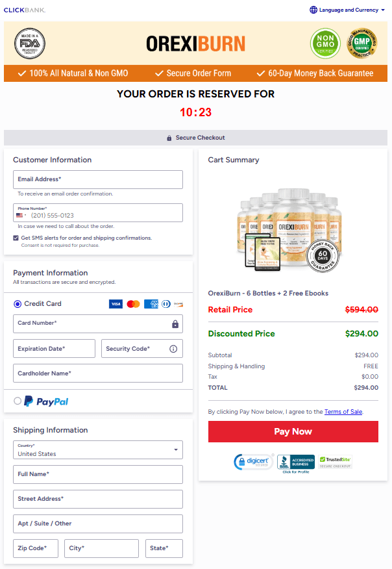
Task: Click the OrexiBurn bottles product image
Action: tap(292, 227)
